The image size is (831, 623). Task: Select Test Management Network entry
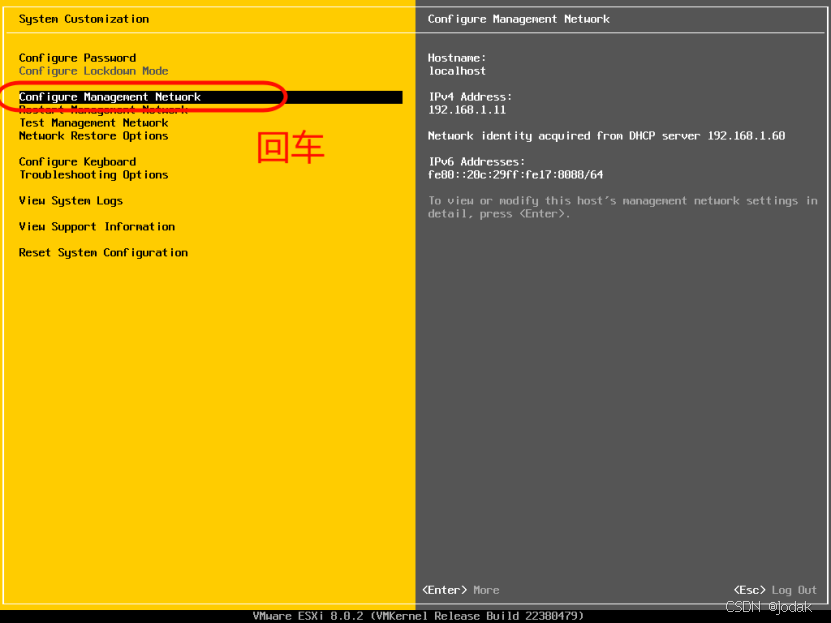point(93,123)
